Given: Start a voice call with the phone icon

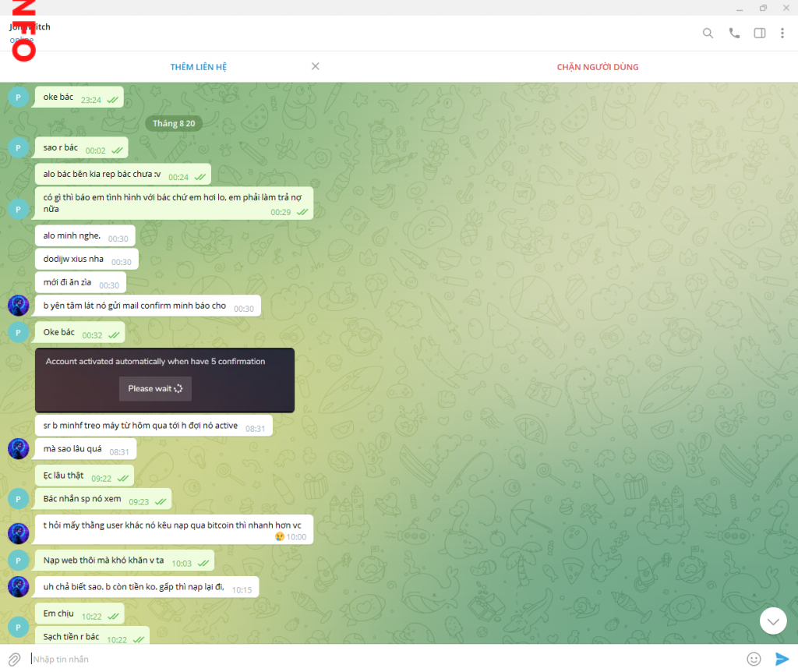Looking at the screenshot, I should [x=733, y=34].
